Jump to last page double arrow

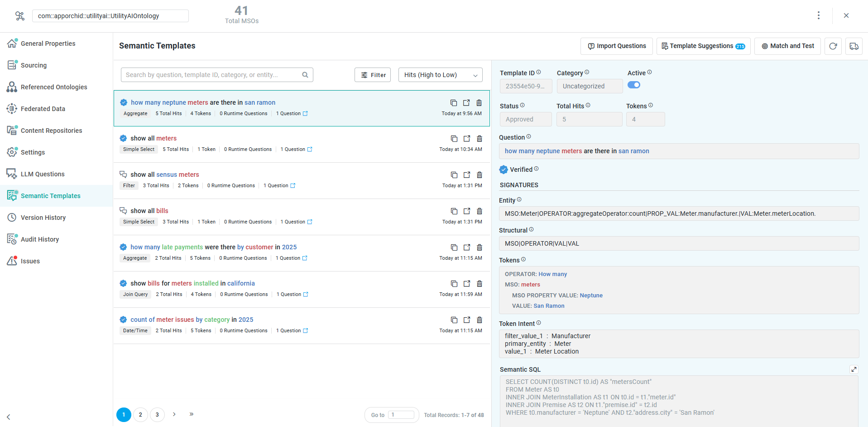click(192, 414)
